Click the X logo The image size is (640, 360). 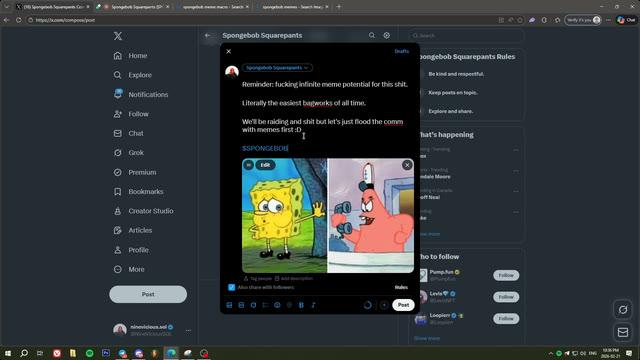118,36
